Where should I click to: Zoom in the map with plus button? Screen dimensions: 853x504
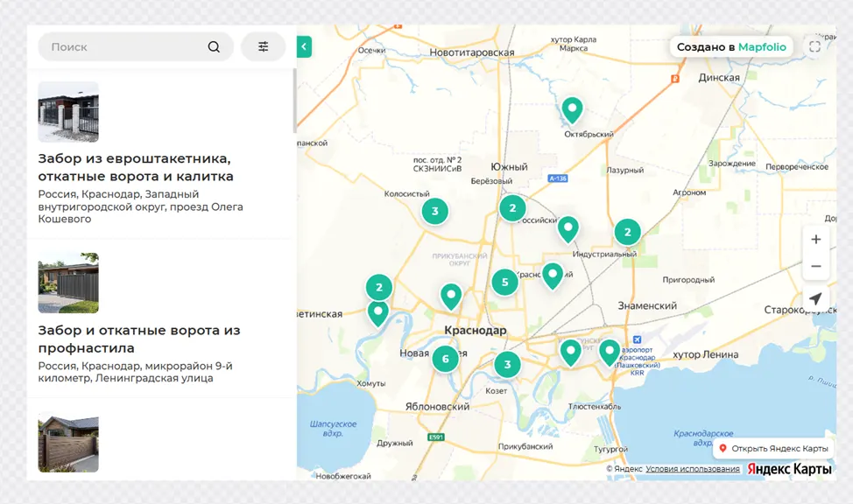tap(816, 239)
